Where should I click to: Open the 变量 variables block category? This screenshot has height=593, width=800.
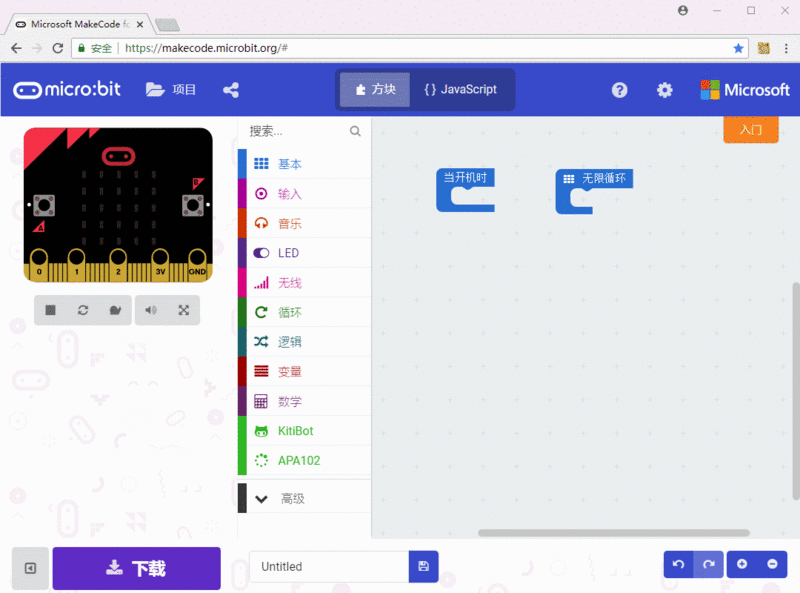[305, 371]
